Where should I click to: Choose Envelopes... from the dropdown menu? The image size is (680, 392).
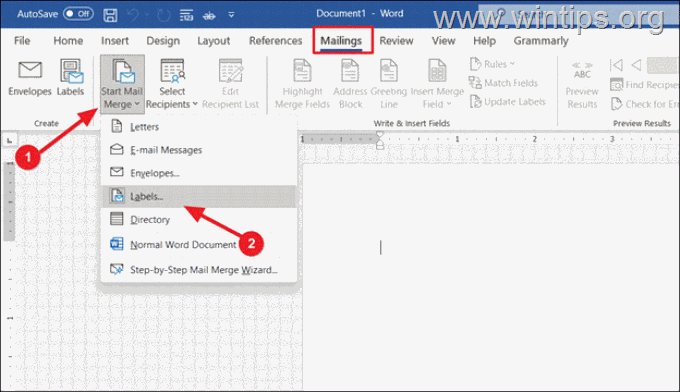tap(199, 173)
